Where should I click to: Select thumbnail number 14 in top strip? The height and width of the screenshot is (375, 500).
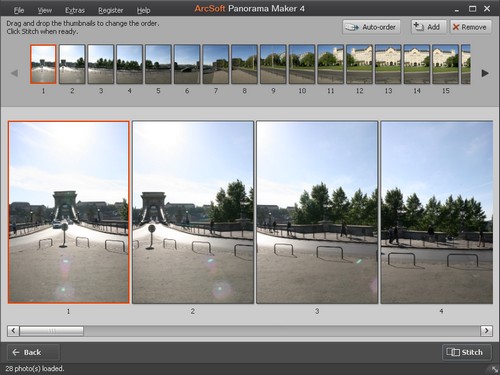click(x=417, y=64)
